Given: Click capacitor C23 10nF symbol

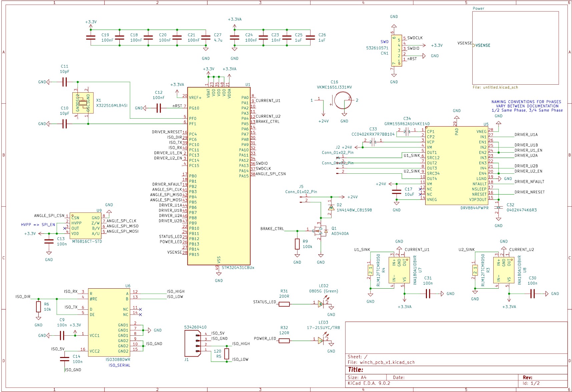Looking at the screenshot, I should pyautogui.click(x=263, y=37).
